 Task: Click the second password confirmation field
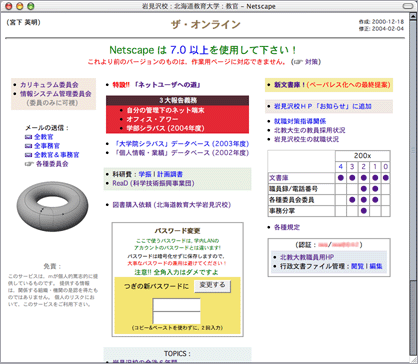[x=176, y=317]
